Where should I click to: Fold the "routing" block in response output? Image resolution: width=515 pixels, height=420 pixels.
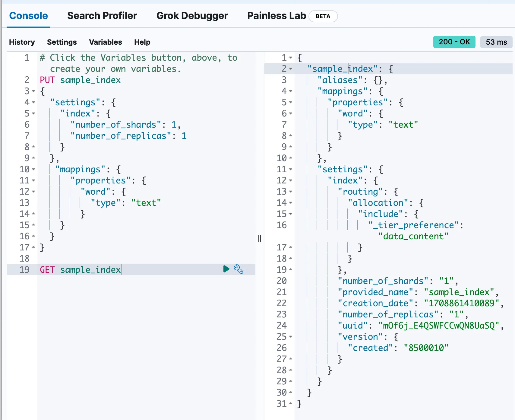pyautogui.click(x=291, y=192)
